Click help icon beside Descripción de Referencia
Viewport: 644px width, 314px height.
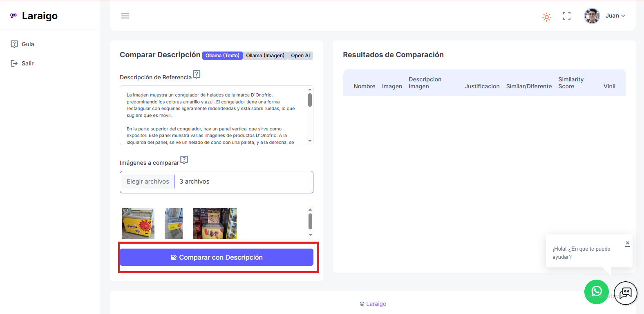point(197,74)
